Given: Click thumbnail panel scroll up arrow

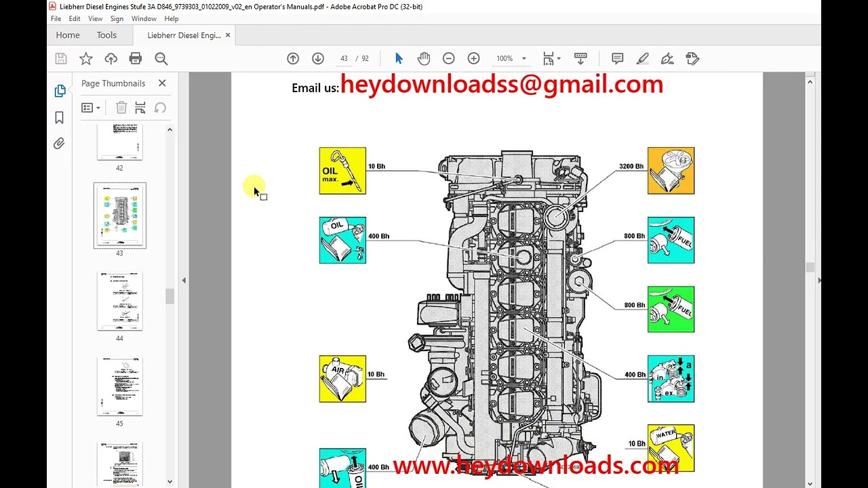Looking at the screenshot, I should [170, 129].
